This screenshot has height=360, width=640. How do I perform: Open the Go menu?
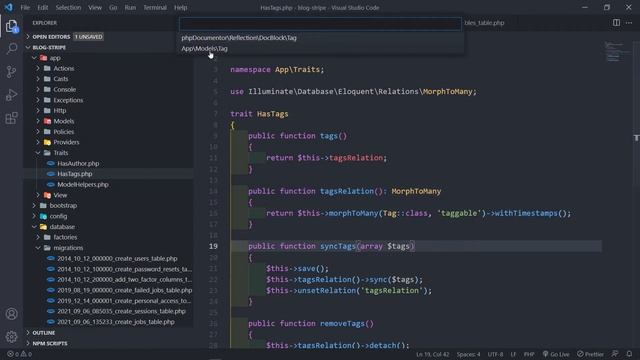113,7
